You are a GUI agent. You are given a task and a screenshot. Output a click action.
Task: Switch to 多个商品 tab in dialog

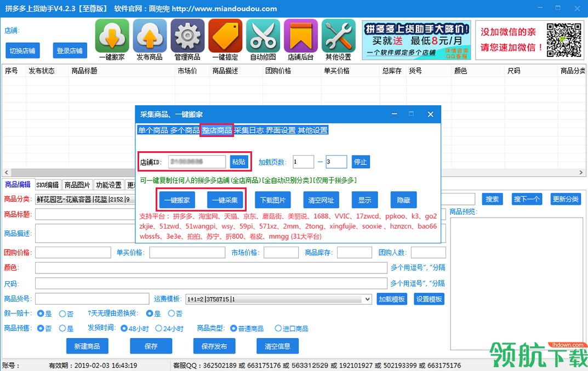[185, 130]
